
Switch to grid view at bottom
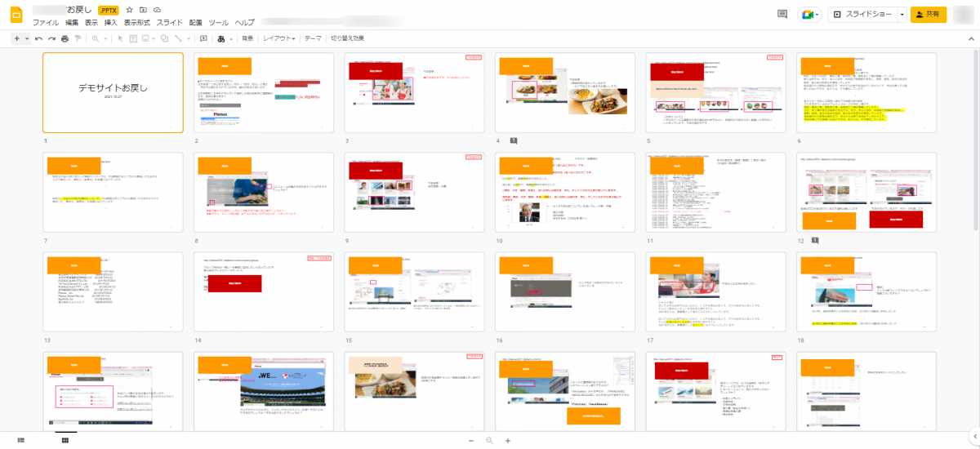[64, 441]
